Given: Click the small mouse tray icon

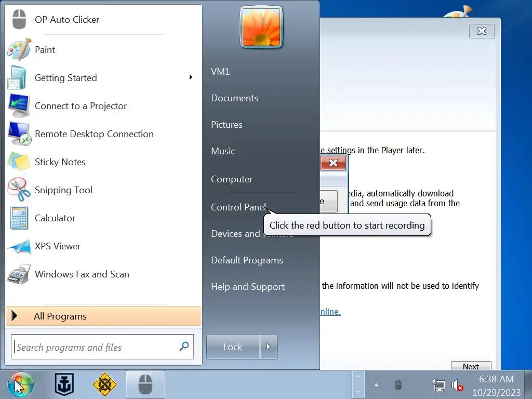Looking at the screenshot, I should click(398, 385).
